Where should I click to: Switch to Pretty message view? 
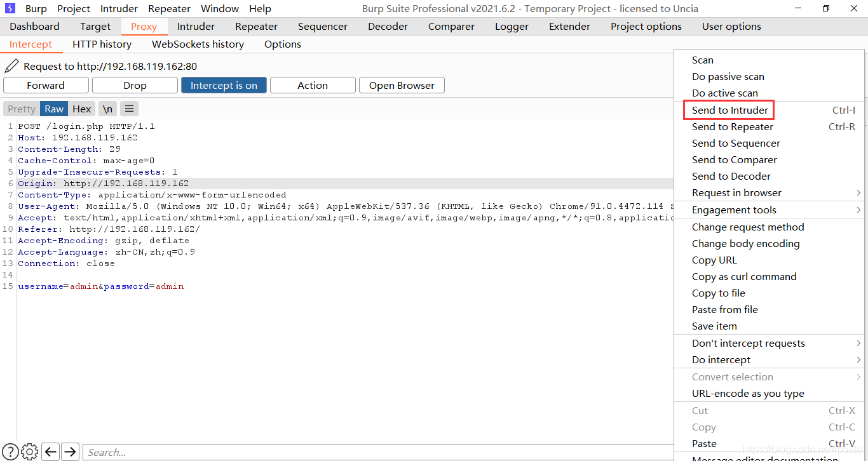(x=22, y=109)
